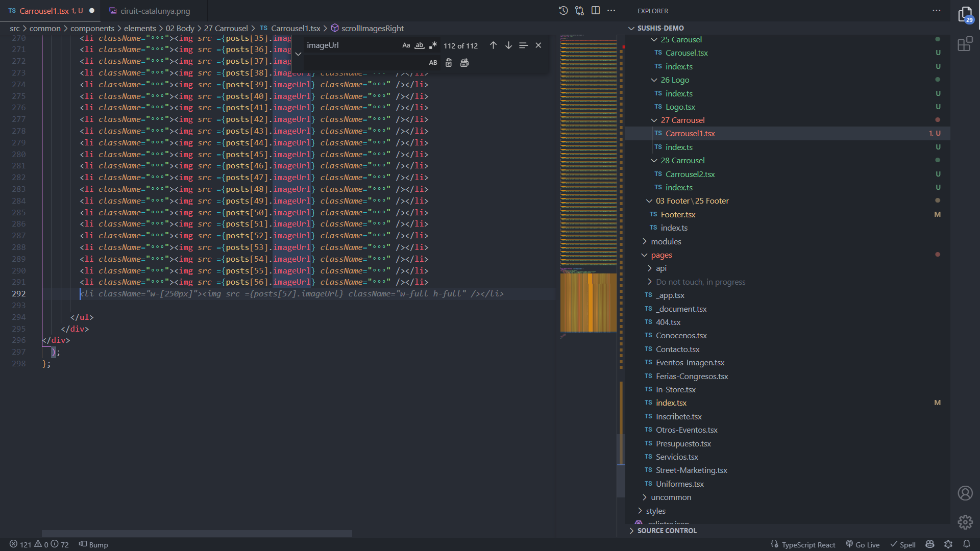Expand the api folder

[649, 268]
